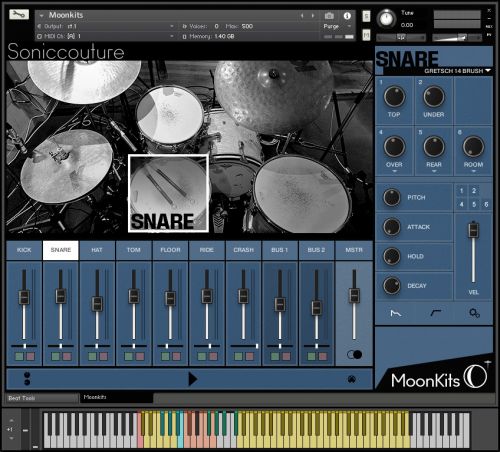Open the instrument info icon
500x452 pixels.
(347, 16)
